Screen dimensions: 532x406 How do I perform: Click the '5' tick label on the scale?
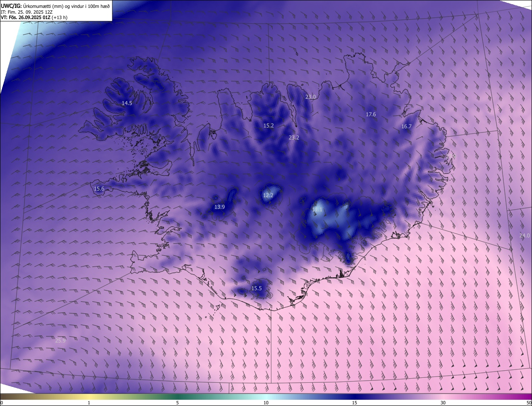coord(177,403)
